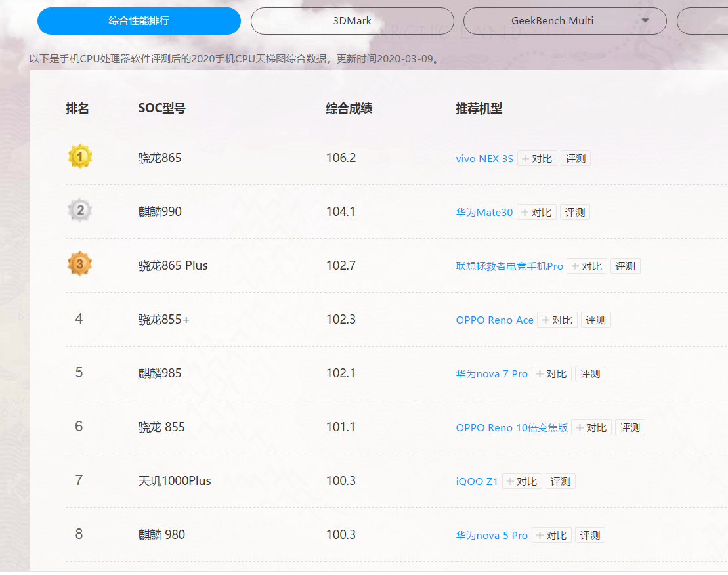This screenshot has width=728, height=575.
Task: Click 评测 for OPPO Reno 10倍变焦版
Action: (x=630, y=428)
